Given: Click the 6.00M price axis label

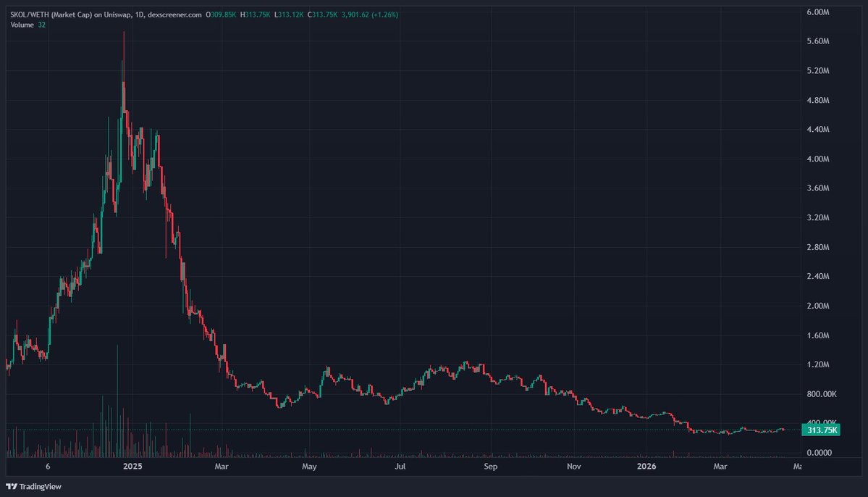Looking at the screenshot, I should click(x=817, y=12).
